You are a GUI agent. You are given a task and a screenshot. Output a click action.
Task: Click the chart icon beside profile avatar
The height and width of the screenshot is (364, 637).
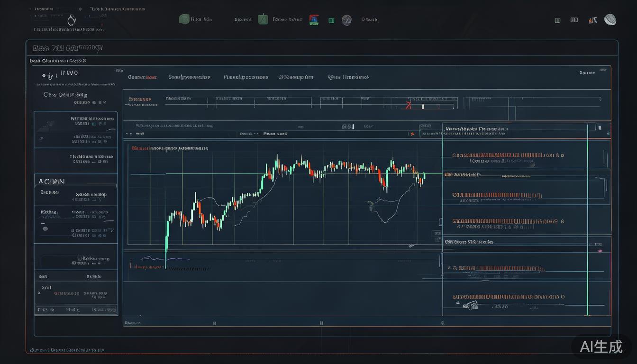592,20
